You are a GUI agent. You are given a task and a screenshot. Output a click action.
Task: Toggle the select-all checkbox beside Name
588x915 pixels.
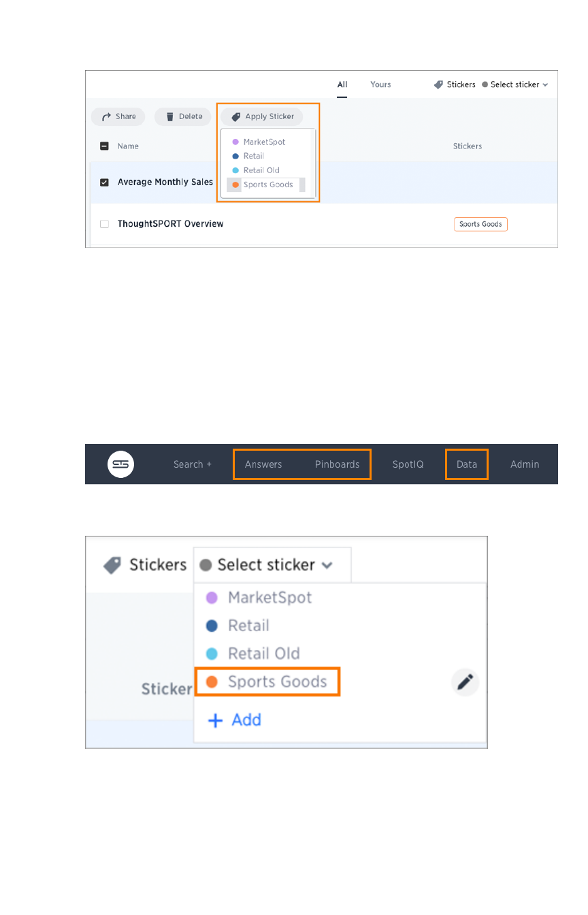(x=104, y=146)
